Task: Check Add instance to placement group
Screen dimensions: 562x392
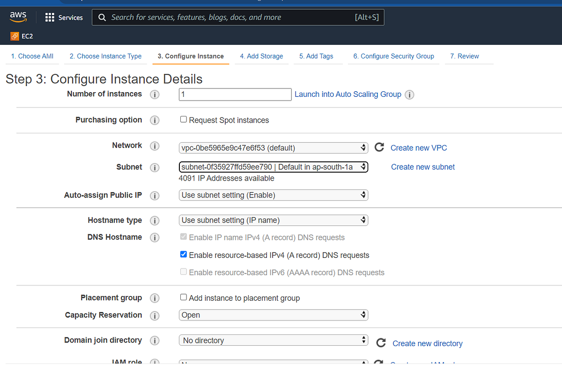Action: click(x=183, y=297)
